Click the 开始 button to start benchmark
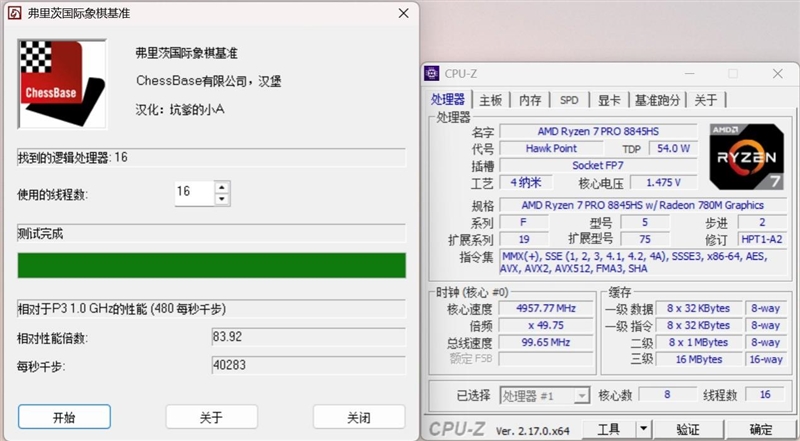The height and width of the screenshot is (441, 800). [64, 417]
